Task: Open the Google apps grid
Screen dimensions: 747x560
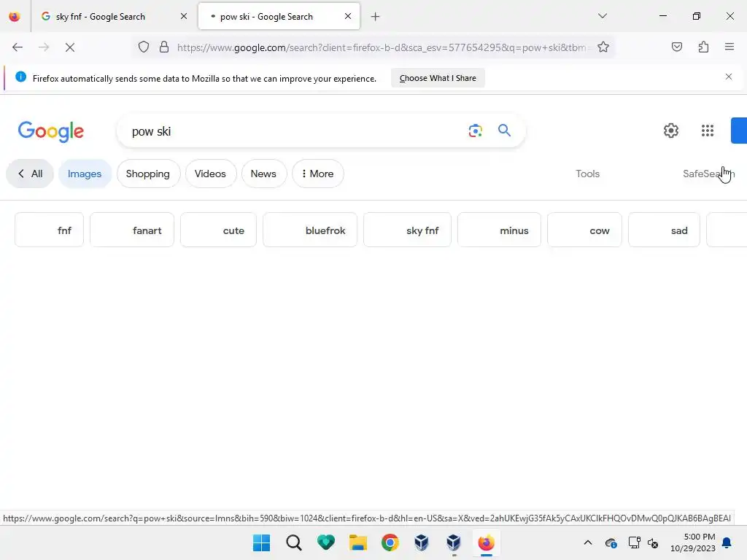Action: [708, 131]
